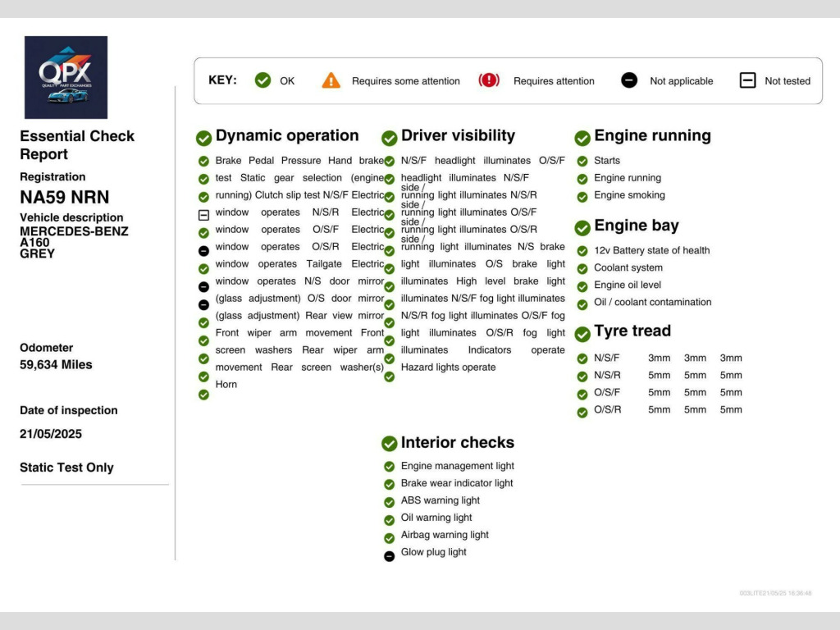Image resolution: width=840 pixels, height=630 pixels.
Task: Click the check next to ABS warning light
Action: (x=390, y=502)
